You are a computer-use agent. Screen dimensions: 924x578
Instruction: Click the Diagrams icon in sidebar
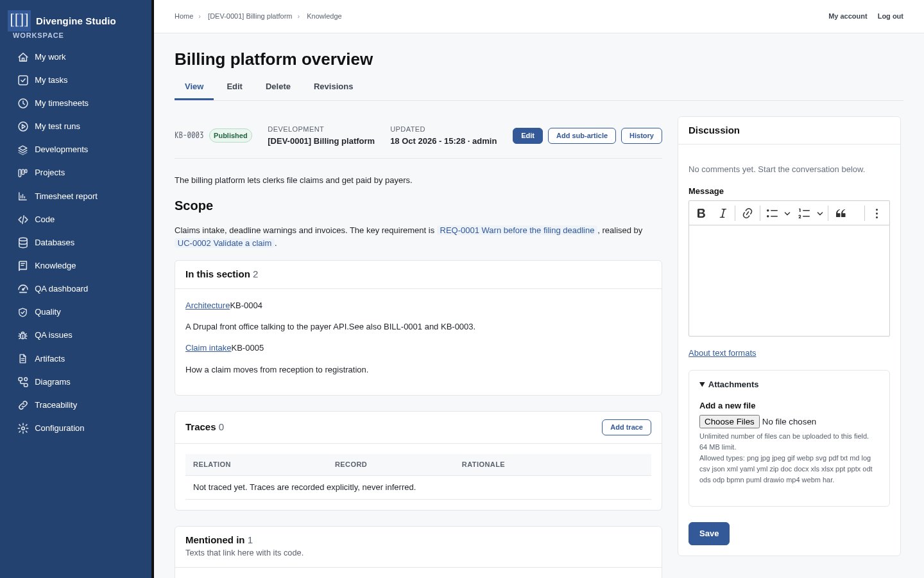23,382
